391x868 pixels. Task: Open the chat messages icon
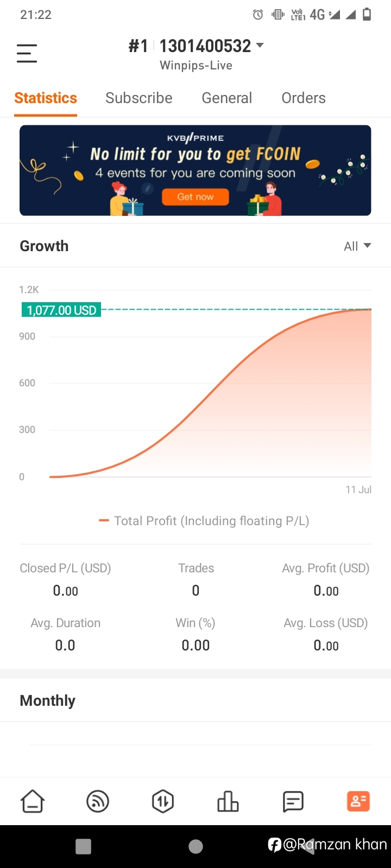coord(293,801)
